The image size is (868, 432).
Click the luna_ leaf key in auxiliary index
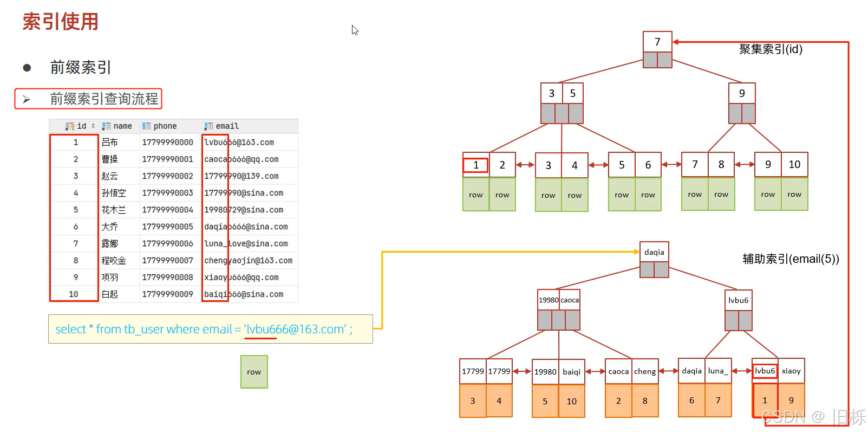(x=718, y=371)
